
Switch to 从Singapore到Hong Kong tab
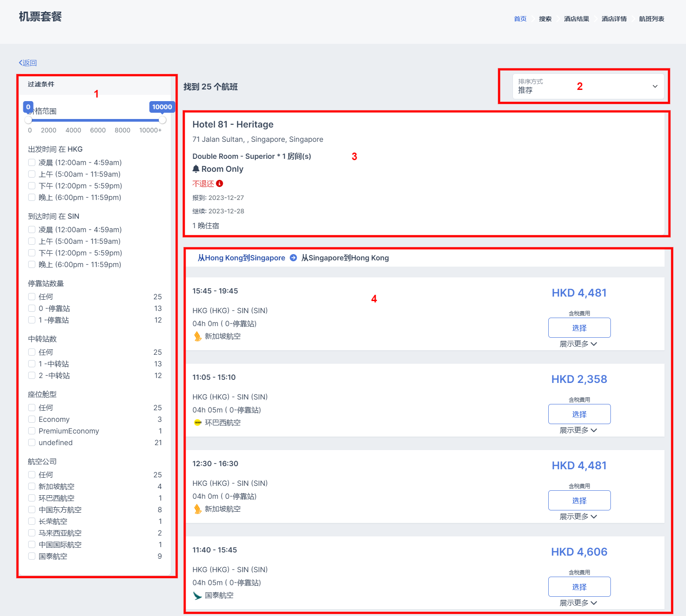(x=345, y=258)
